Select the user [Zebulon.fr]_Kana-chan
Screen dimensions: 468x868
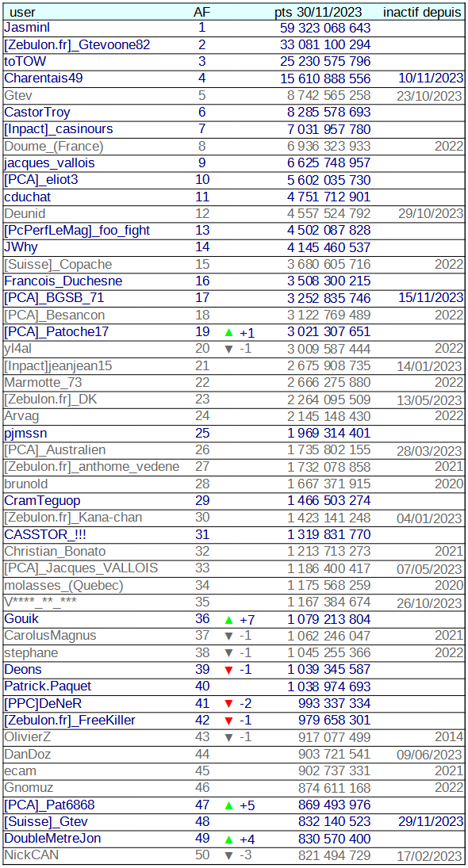(x=73, y=517)
